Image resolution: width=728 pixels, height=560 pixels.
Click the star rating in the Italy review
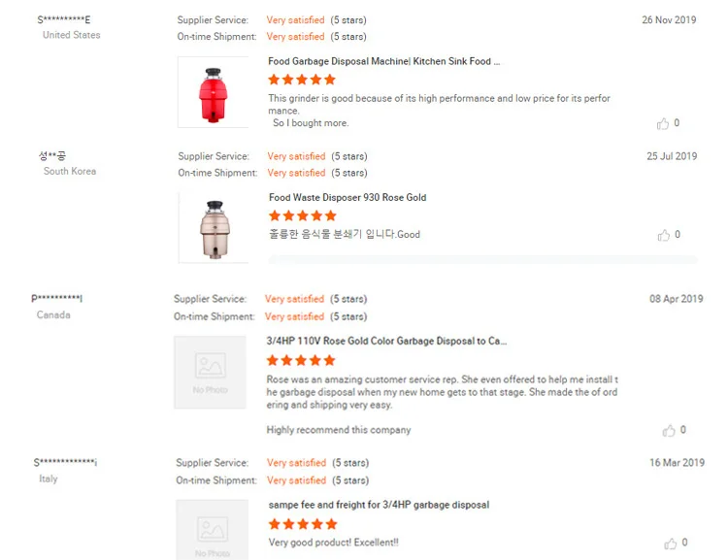(x=302, y=524)
